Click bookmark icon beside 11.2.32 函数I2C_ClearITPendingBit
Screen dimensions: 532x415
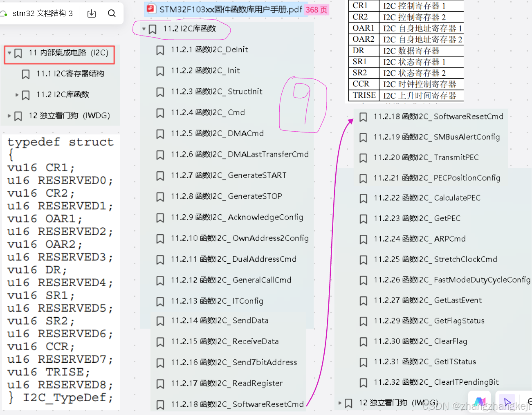pyautogui.click(x=363, y=383)
